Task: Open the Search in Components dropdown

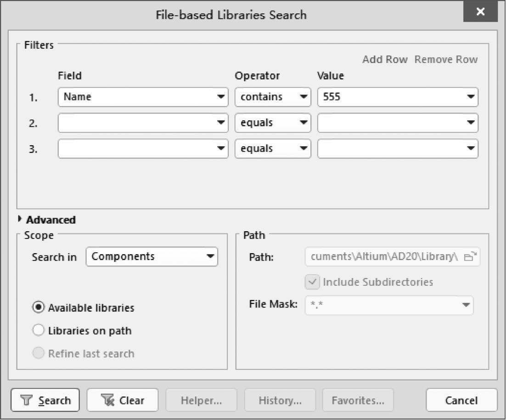Action: (x=210, y=256)
